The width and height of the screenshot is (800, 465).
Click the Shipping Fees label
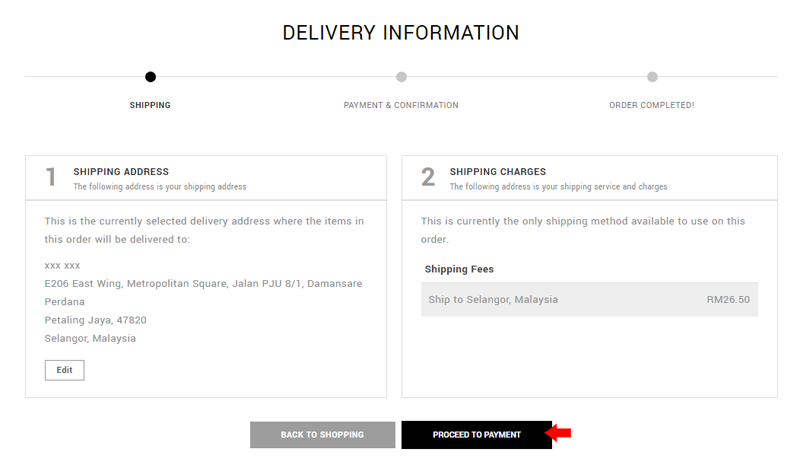point(459,269)
